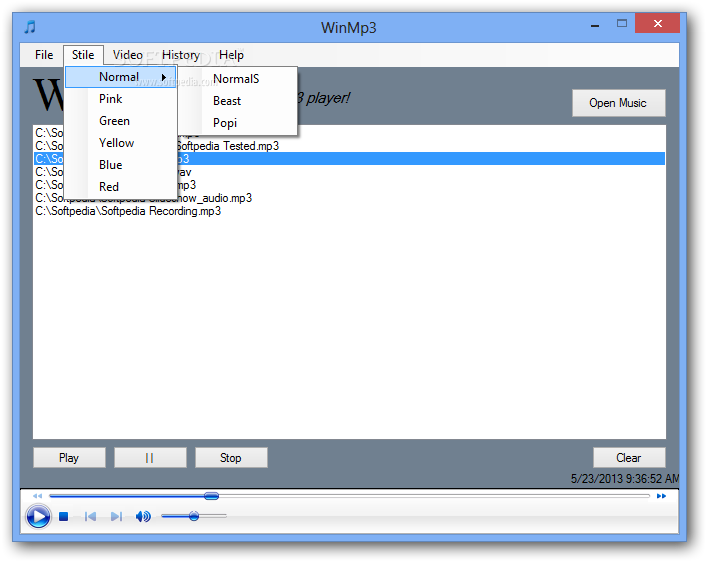This screenshot has width=707, height=562.
Task: Open the File menu
Action: click(44, 55)
